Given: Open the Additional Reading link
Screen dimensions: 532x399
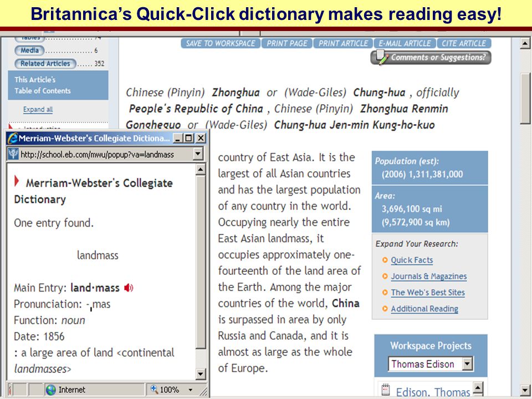Looking at the screenshot, I should coord(424,309).
